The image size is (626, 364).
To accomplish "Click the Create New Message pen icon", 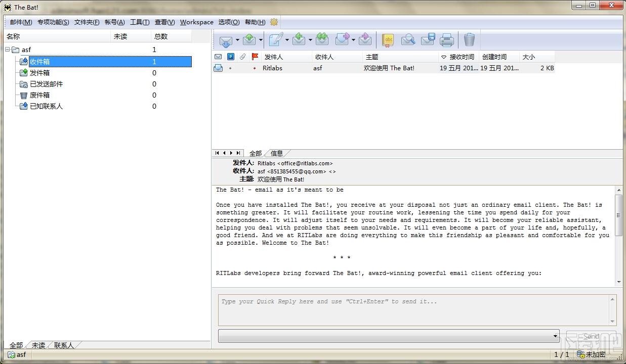I will click(x=275, y=39).
